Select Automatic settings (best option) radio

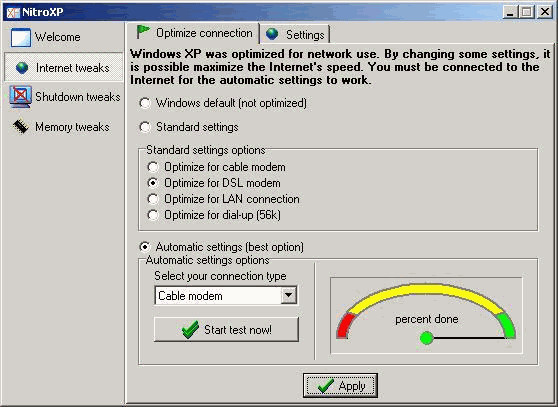pyautogui.click(x=144, y=247)
